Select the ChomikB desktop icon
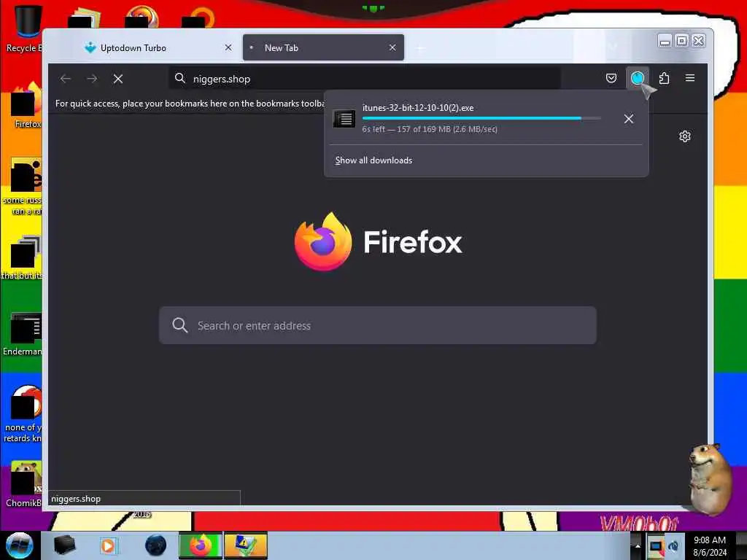The width and height of the screenshot is (747, 560). click(x=24, y=484)
